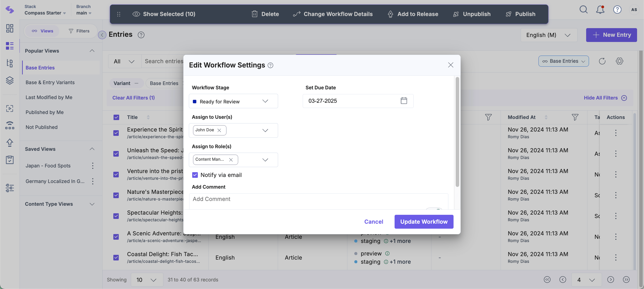Open the Assets layers icon in the sidebar
Image resolution: width=644 pixels, height=289 pixels.
click(10, 80)
